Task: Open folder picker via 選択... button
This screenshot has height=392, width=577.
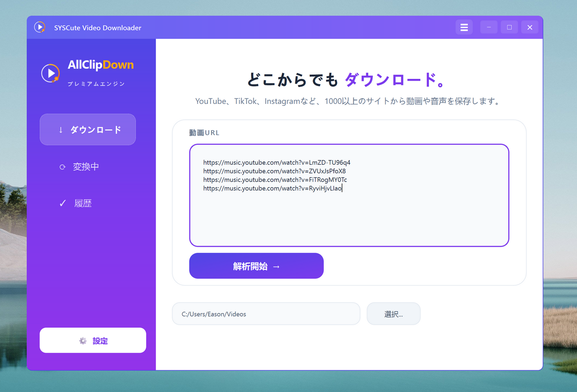Action: point(393,313)
